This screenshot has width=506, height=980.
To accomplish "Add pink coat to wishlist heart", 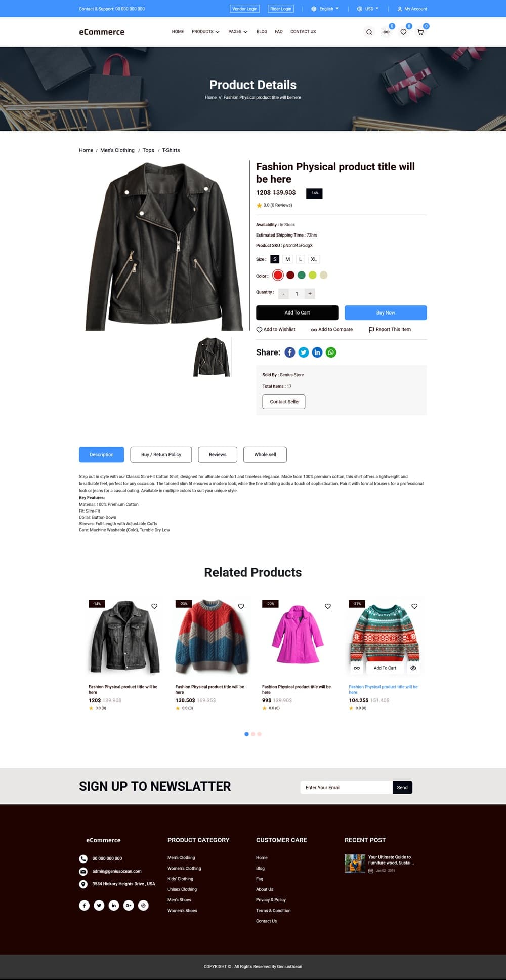I will 328,606.
